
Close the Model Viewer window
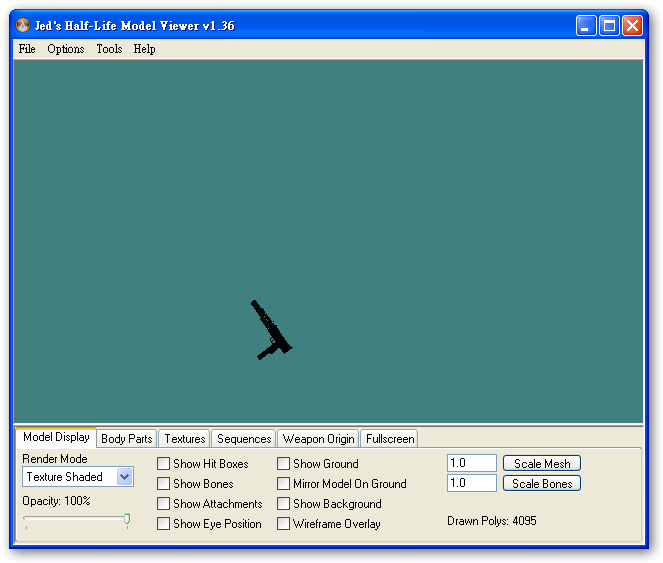tap(632, 25)
